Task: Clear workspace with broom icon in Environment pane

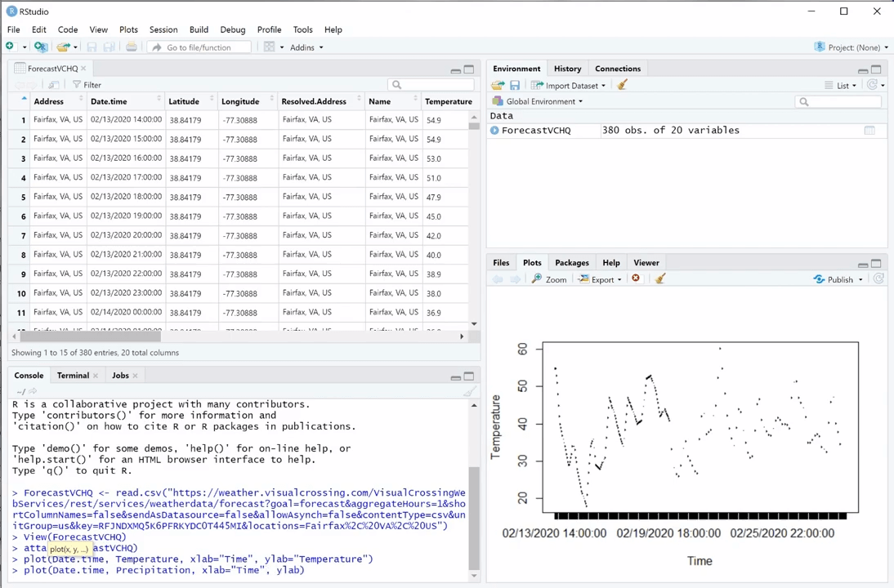Action: (x=622, y=85)
